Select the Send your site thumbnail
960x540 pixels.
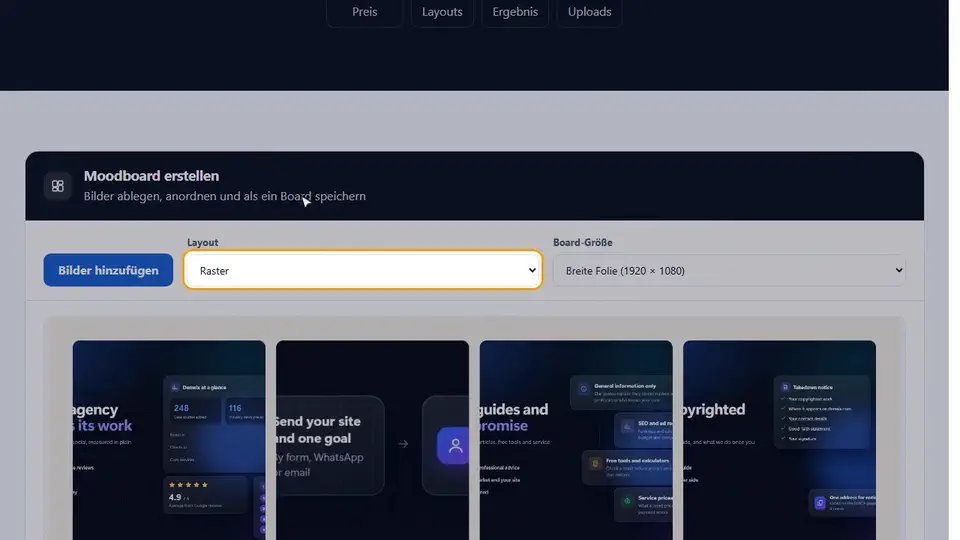click(x=372, y=440)
